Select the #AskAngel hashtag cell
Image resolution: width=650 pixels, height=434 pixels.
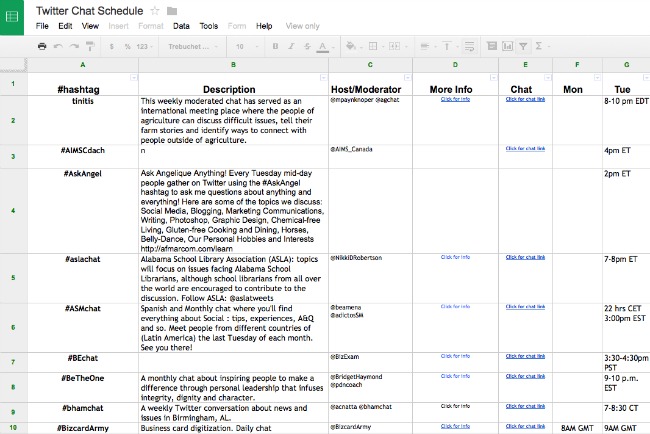(83, 211)
